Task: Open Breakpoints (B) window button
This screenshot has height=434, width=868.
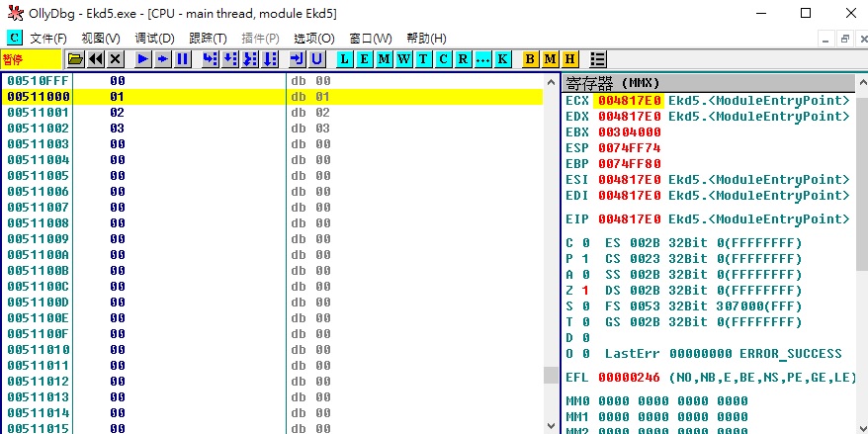Action: (530, 59)
